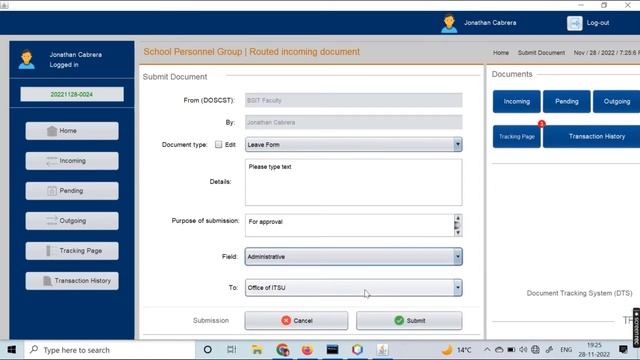This screenshot has height=360, width=640.
Task: Open Task View on taskbar
Action: (x=231, y=350)
